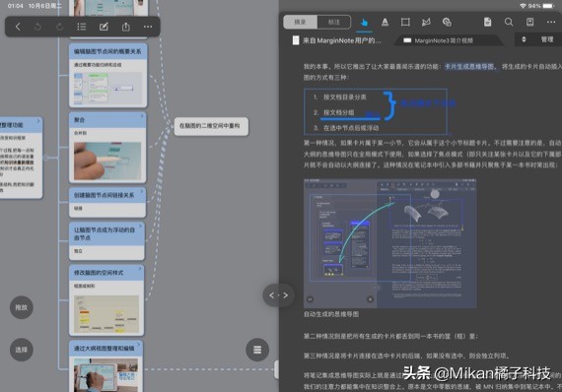Open the video thumbnail in 通过大纲视图整理和编辑 card
This screenshot has height=392, width=562.
[x=106, y=374]
